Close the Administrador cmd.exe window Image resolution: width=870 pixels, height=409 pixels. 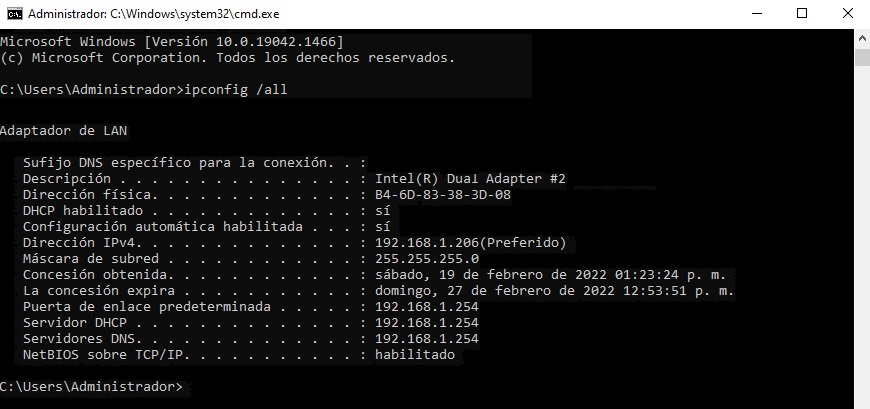[847, 14]
